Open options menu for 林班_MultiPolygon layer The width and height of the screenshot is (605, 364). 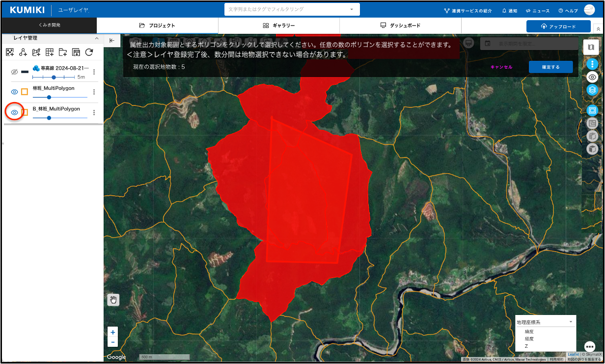(x=94, y=92)
